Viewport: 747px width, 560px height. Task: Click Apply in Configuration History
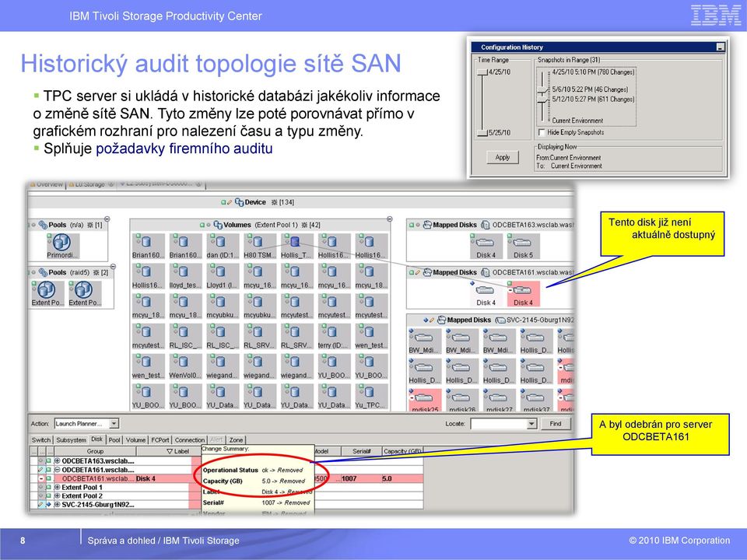[503, 157]
